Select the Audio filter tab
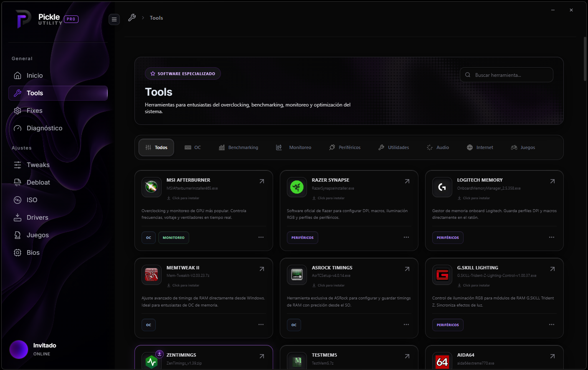The height and width of the screenshot is (370, 588). click(x=438, y=147)
